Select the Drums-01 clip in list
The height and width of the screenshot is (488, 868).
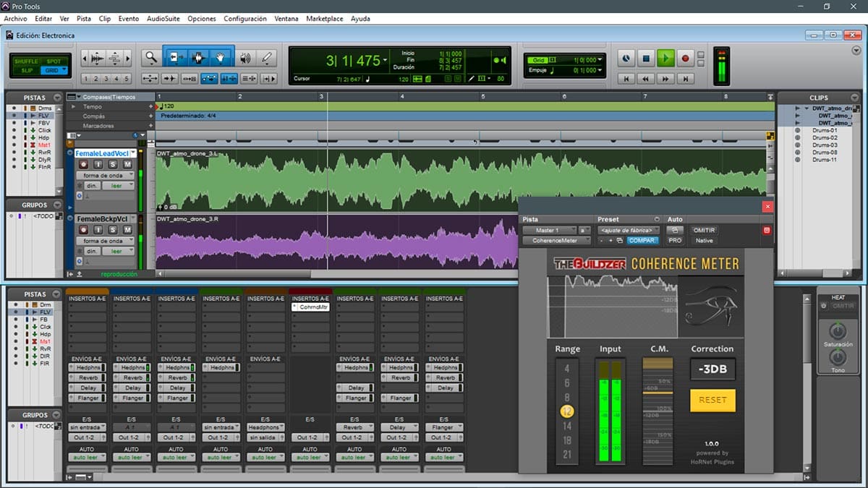pos(825,130)
